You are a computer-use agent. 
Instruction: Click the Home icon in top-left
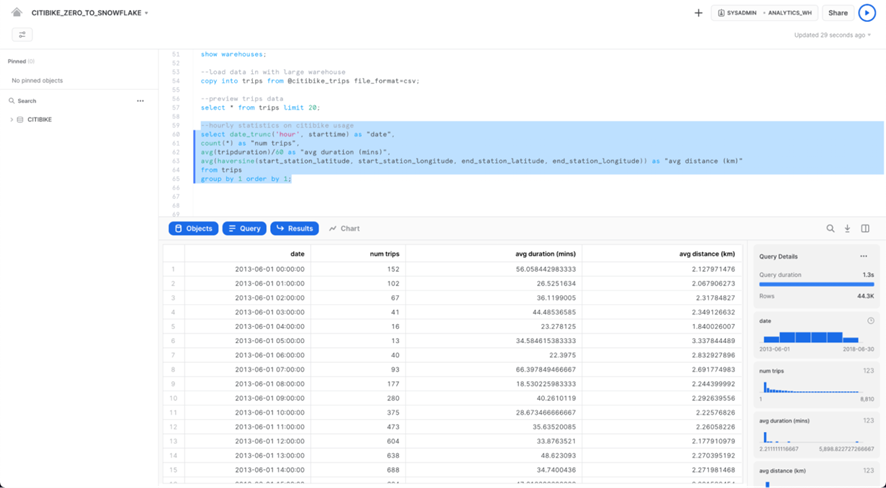[x=17, y=13]
